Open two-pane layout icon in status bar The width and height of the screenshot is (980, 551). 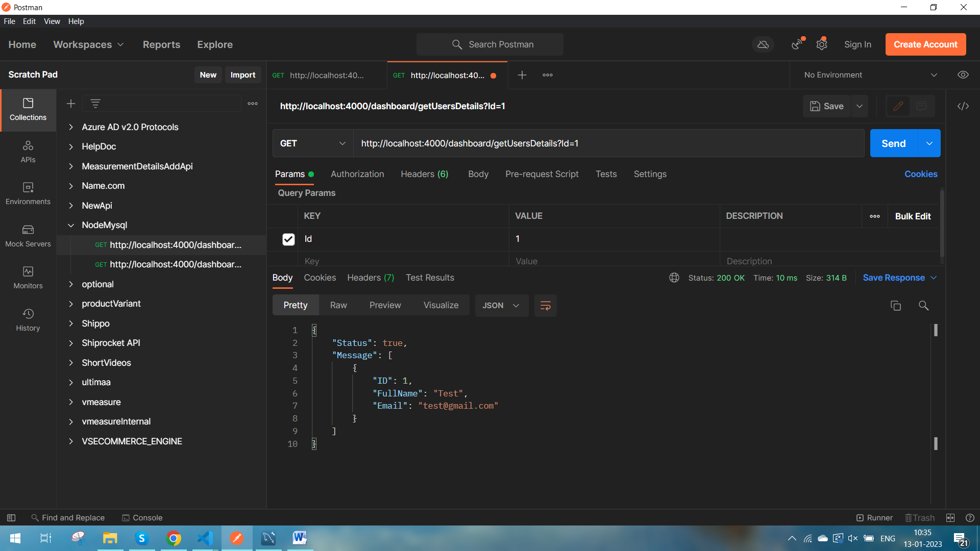(950, 518)
